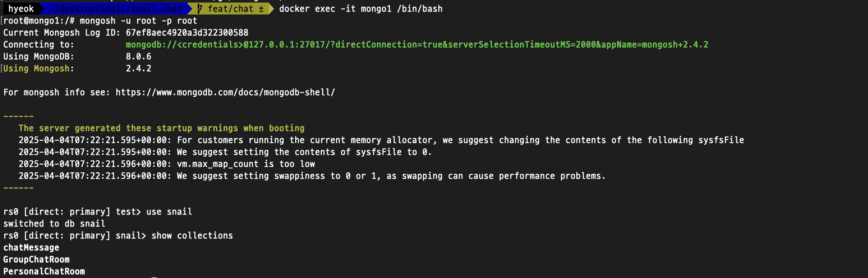
Task: Click the ~/desktop/snail/snail-chat path segment
Action: (x=115, y=9)
